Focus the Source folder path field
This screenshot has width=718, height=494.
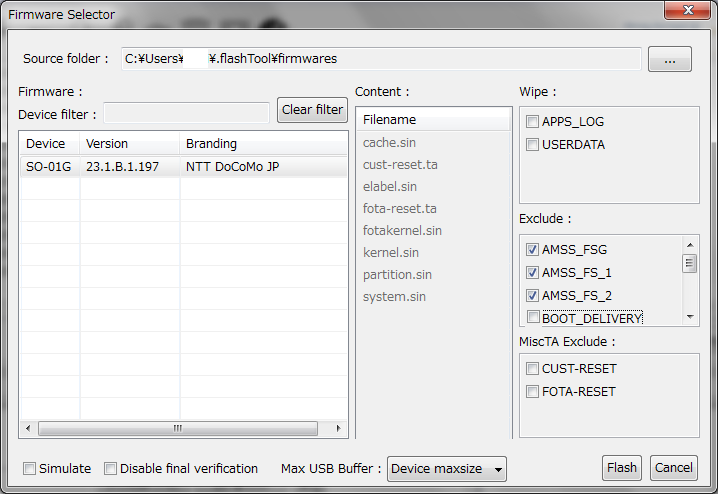click(381, 59)
